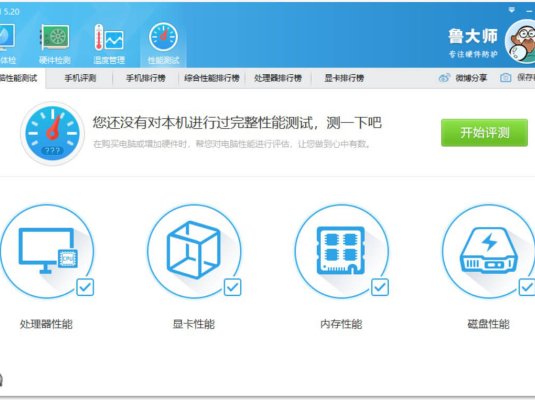Viewport: 535px width, 400px height.
Task: Click the large speedometer gauge with ???
Action: click(x=52, y=133)
